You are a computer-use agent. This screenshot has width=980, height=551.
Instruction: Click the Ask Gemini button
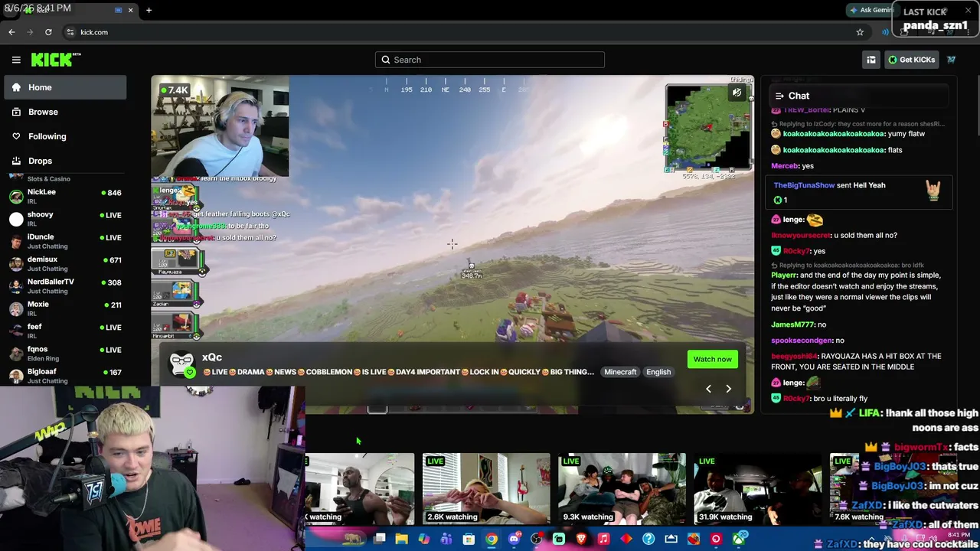coord(871,10)
